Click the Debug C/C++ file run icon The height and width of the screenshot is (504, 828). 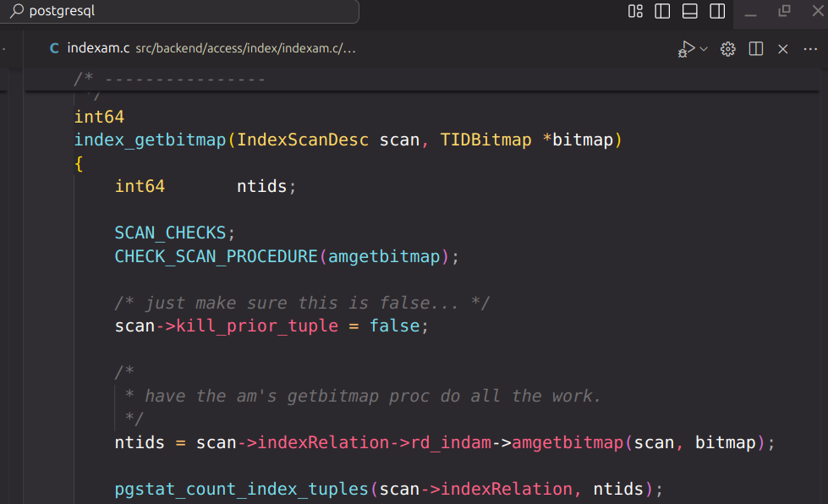pos(686,49)
